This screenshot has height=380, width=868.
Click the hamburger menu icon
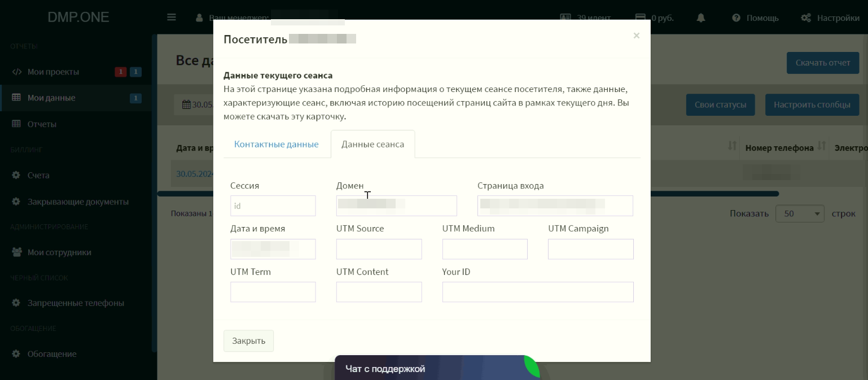[172, 18]
